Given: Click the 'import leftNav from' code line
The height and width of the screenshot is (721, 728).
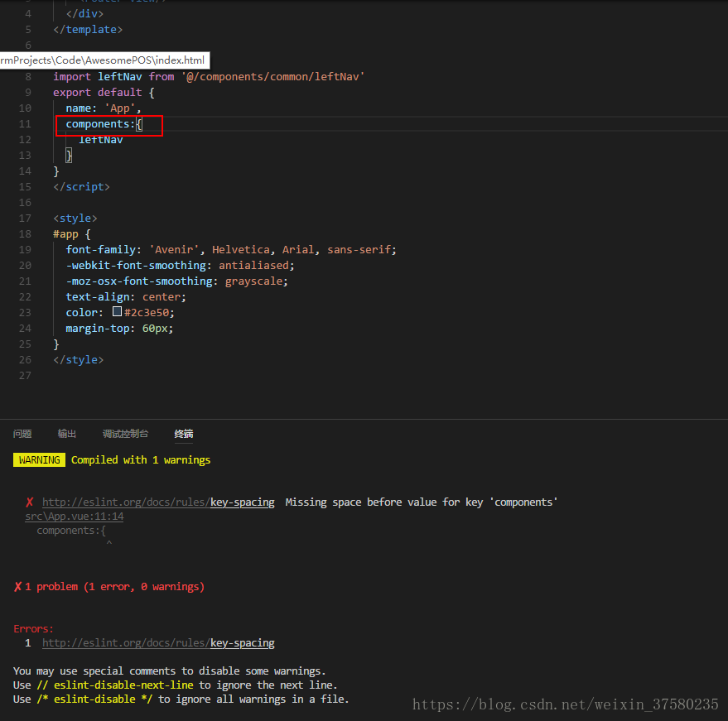Looking at the screenshot, I should pos(209,76).
